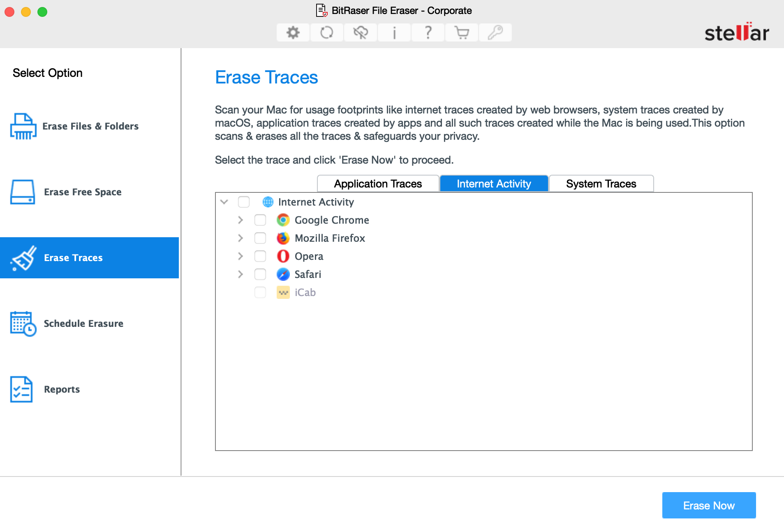
Task: Select the Safari checkbox
Action: (x=260, y=274)
